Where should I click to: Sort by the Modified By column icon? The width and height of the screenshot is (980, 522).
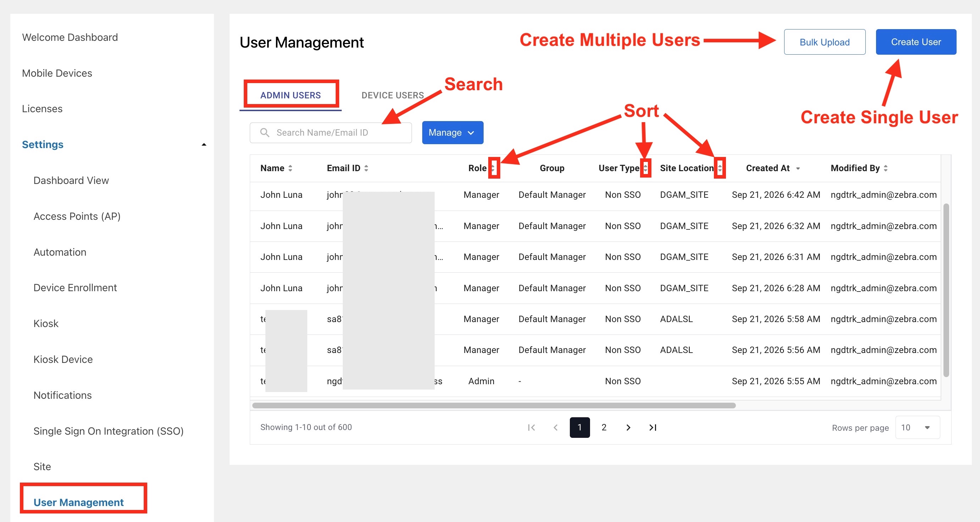(x=886, y=168)
